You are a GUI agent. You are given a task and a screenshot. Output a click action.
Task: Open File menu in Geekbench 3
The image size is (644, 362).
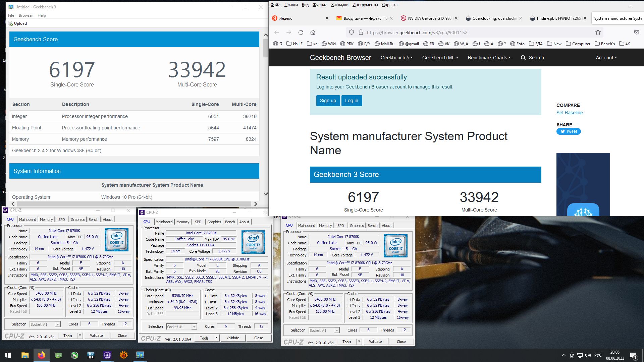[11, 15]
